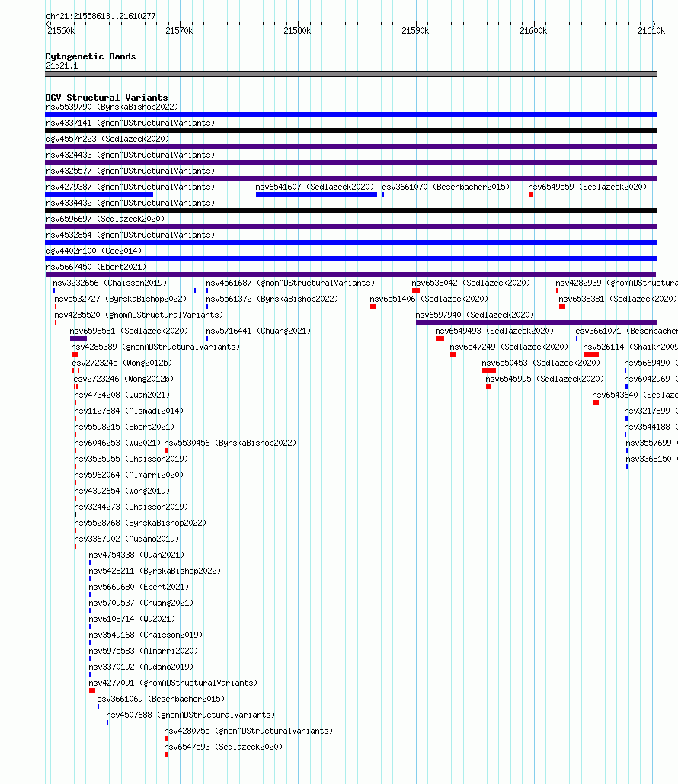Click nsv6549493 (Sedlazeck2020) label
This screenshot has width=678, height=784.
point(494,331)
